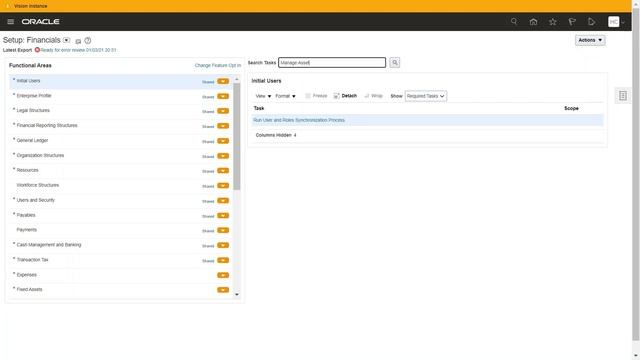Screen dimensions: 640x360
Task: Open orange actions dropdown for General Ledger
Action: pyautogui.click(x=223, y=141)
